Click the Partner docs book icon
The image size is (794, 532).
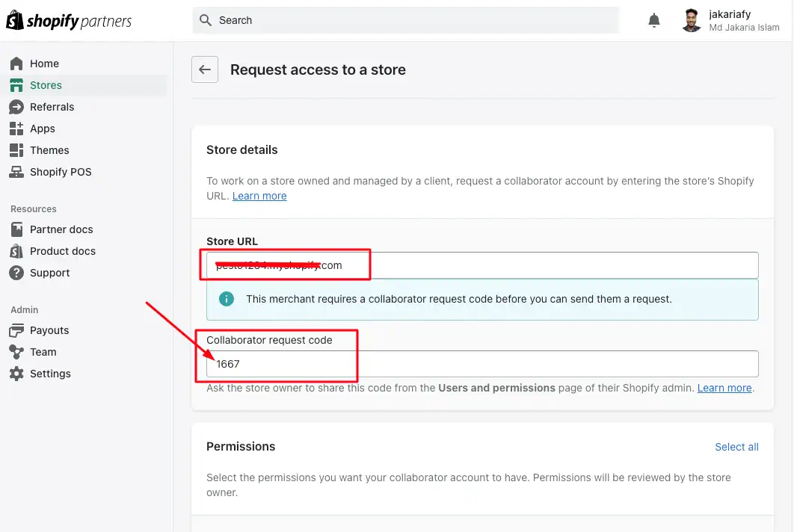click(x=16, y=229)
